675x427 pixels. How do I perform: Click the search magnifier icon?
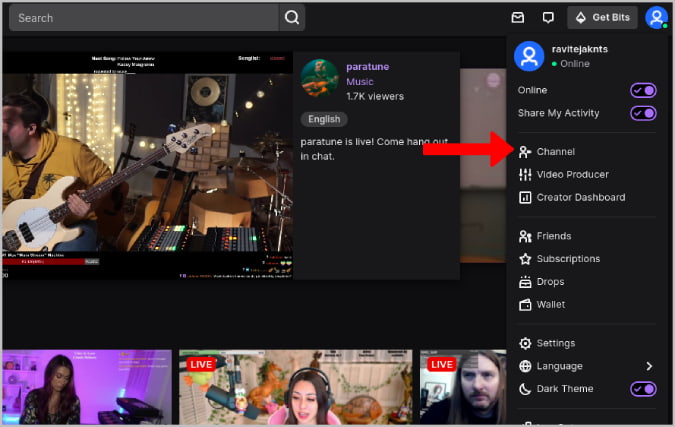click(x=292, y=18)
